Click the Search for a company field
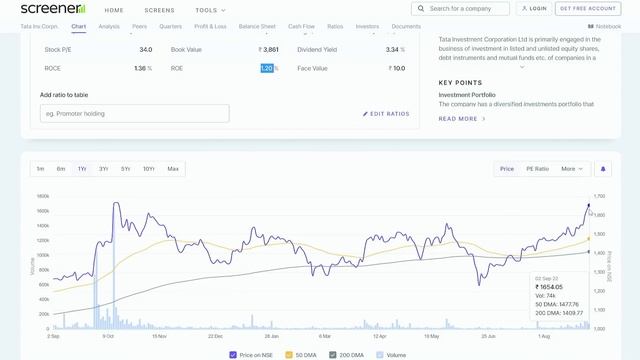 (x=460, y=9)
